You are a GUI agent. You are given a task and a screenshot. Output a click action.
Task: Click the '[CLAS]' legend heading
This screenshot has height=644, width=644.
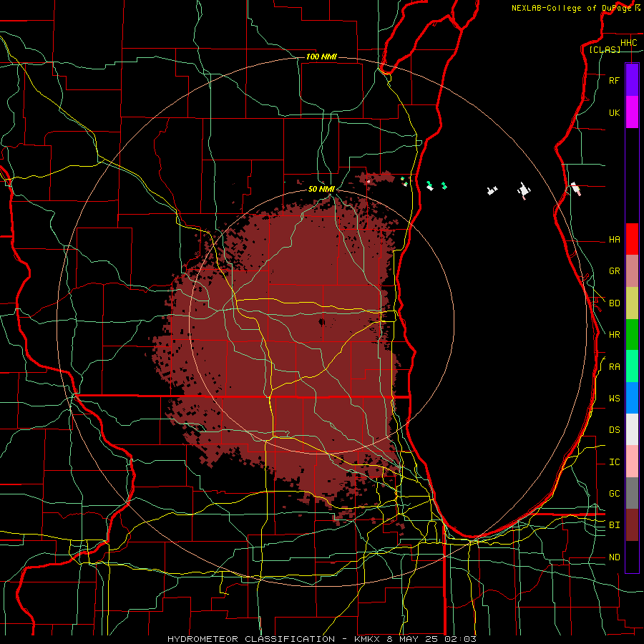coord(605,49)
